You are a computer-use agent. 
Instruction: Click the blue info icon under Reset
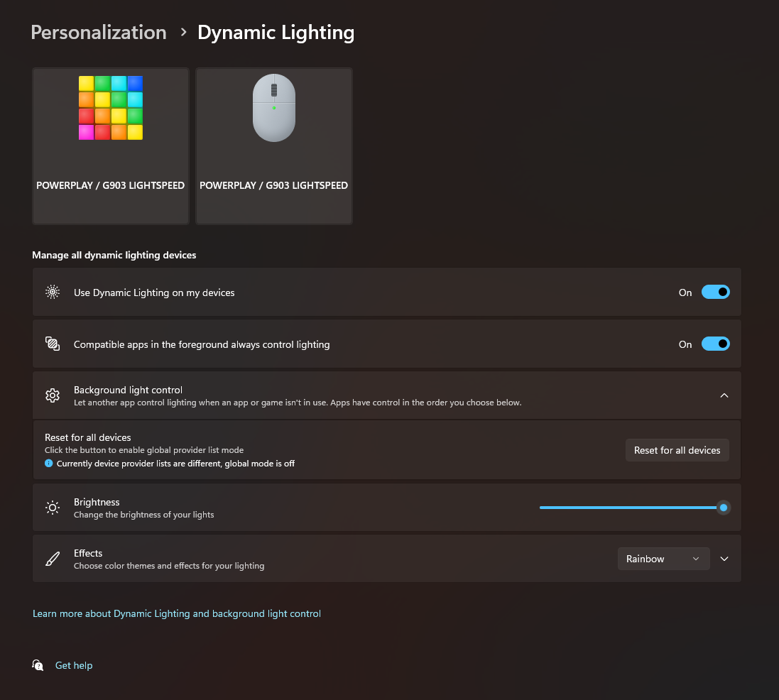pyautogui.click(x=49, y=464)
